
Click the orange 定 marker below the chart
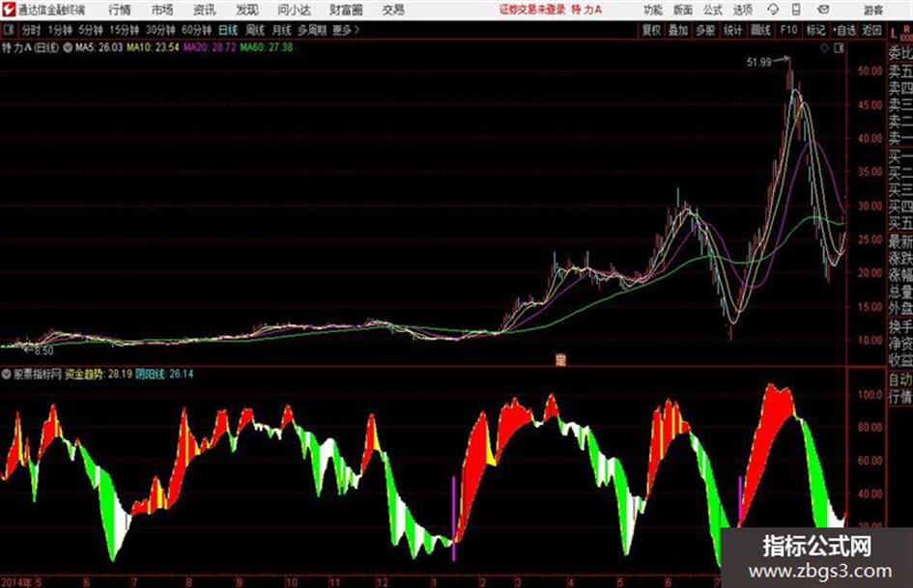point(560,360)
